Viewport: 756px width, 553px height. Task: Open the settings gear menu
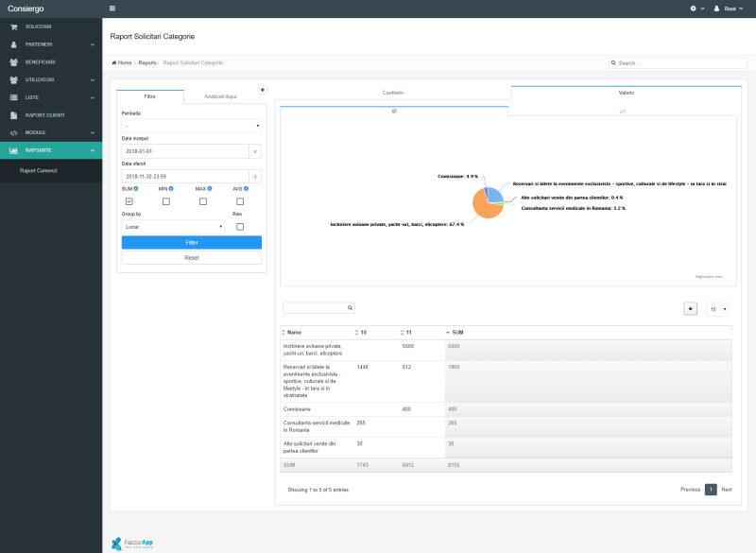pyautogui.click(x=694, y=8)
